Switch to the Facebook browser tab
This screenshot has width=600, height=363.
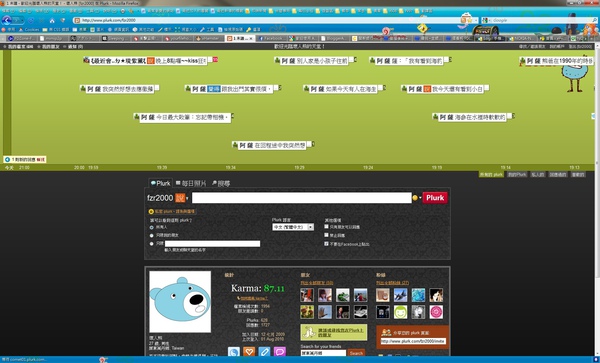(271, 38)
